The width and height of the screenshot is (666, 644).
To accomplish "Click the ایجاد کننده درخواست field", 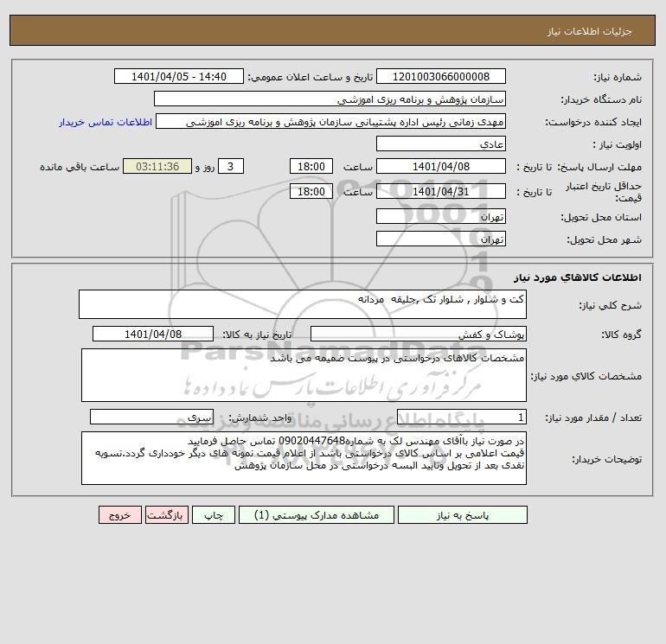I will (x=330, y=121).
